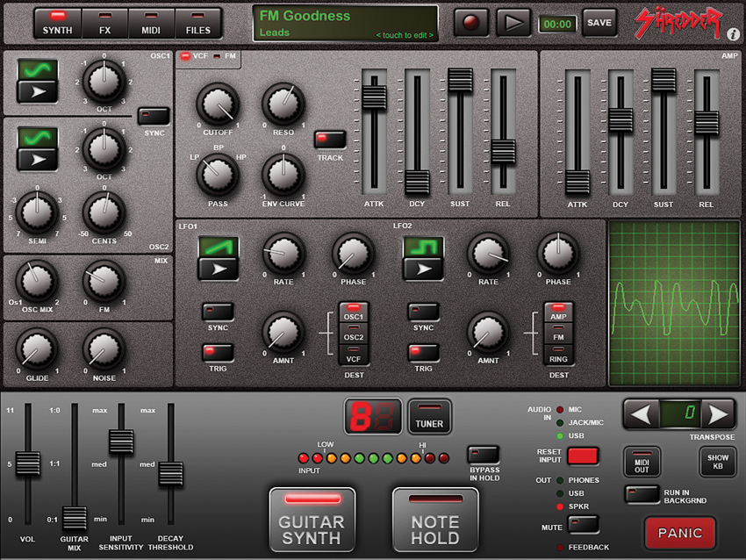Click the MIX section FM knob
This screenshot has height=560, width=746.
click(x=104, y=282)
